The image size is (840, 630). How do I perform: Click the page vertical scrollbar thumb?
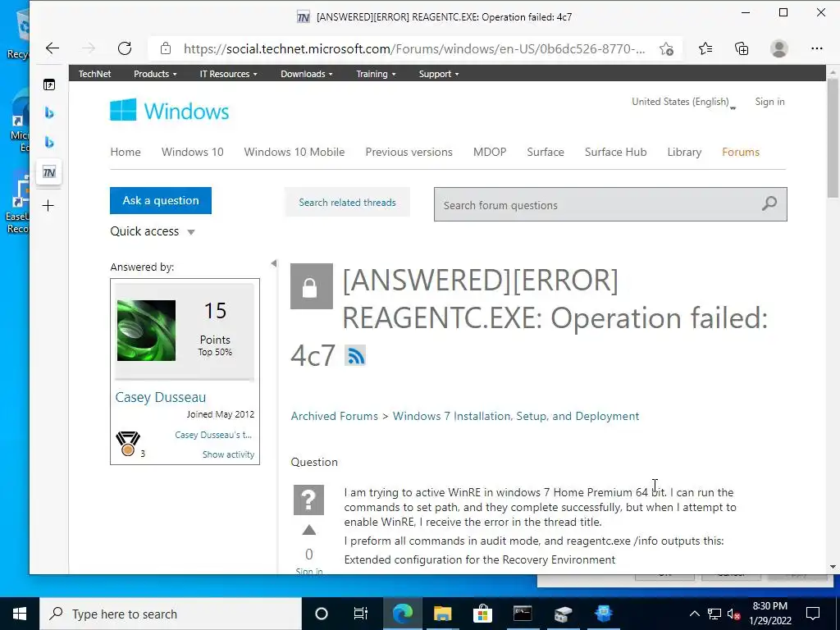pyautogui.click(x=833, y=138)
